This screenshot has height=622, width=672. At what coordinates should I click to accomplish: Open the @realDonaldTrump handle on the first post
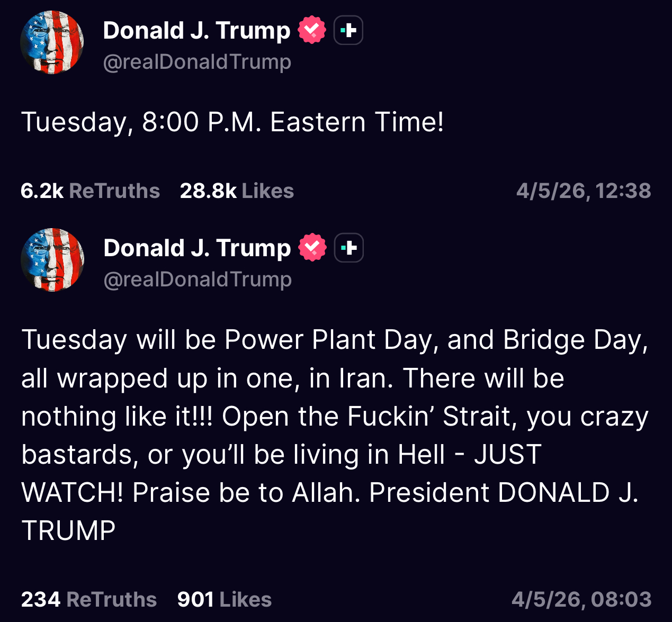point(197,62)
